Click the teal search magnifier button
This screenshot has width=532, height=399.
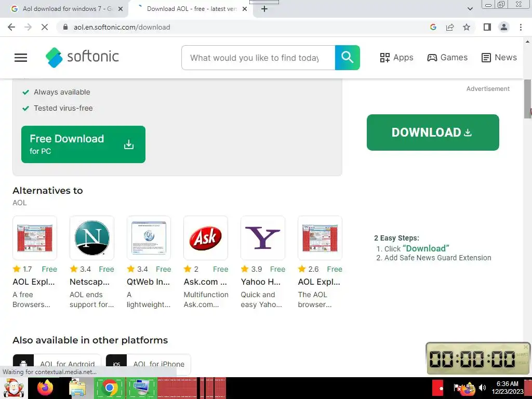pyautogui.click(x=347, y=58)
